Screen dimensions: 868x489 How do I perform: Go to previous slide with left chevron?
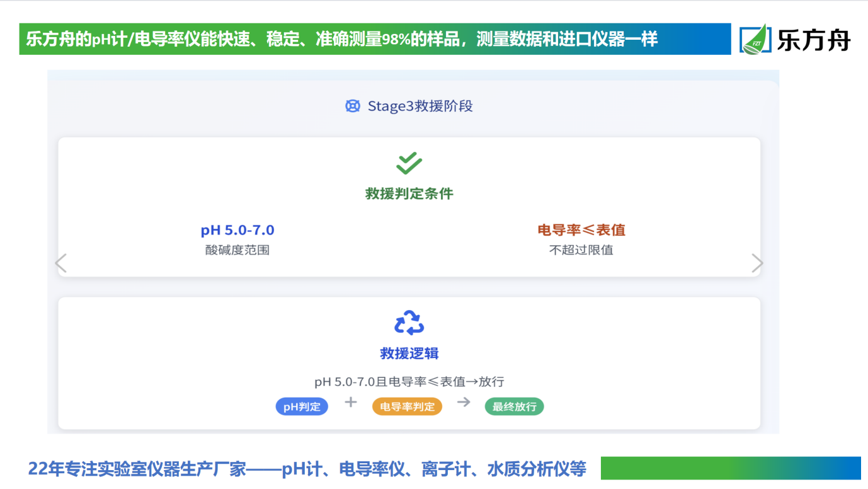click(61, 263)
